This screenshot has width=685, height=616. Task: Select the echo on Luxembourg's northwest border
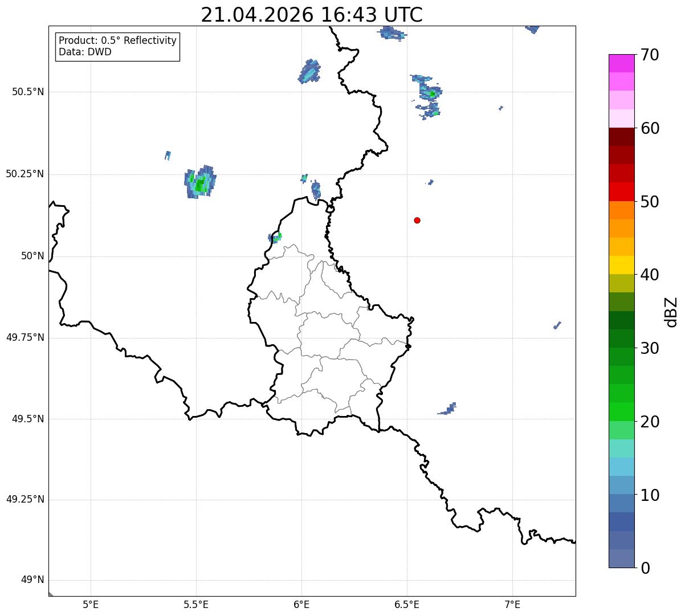pyautogui.click(x=275, y=237)
